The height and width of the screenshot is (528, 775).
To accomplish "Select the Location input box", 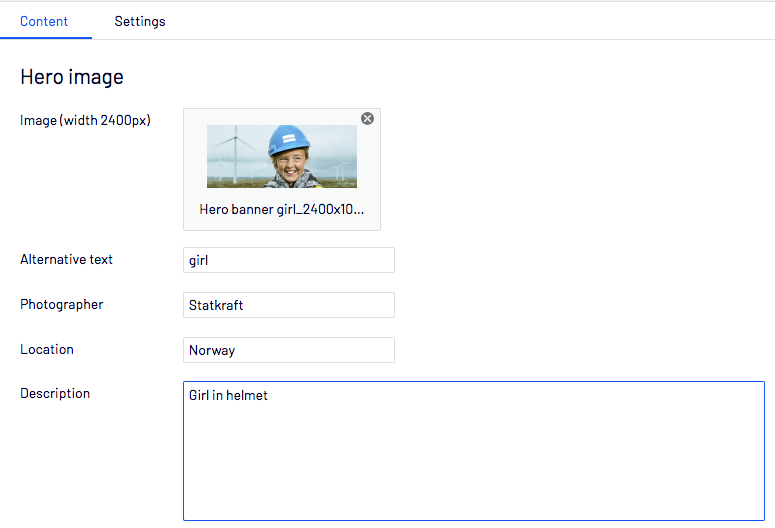I will 289,350.
